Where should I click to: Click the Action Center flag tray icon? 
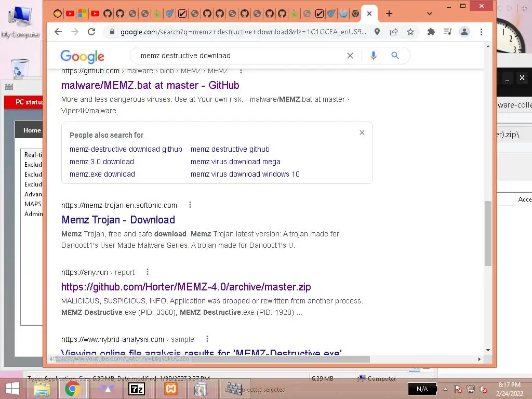click(458, 389)
